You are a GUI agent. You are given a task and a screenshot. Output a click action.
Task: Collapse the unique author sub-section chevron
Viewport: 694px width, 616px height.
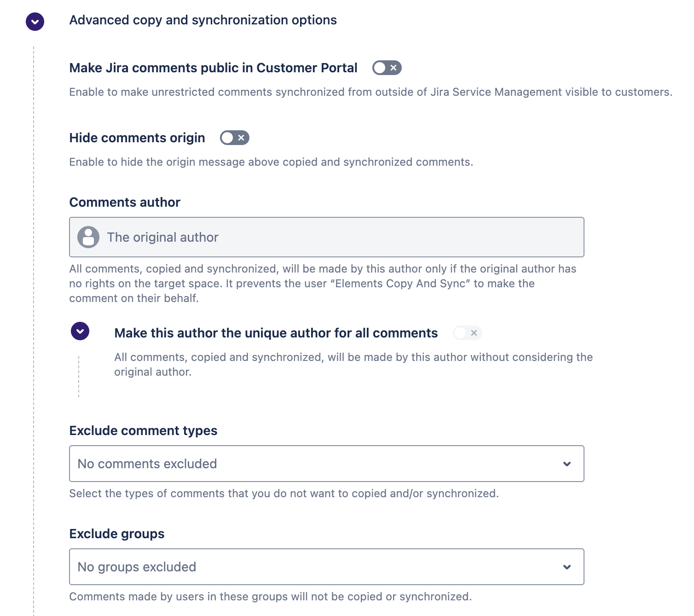click(80, 331)
